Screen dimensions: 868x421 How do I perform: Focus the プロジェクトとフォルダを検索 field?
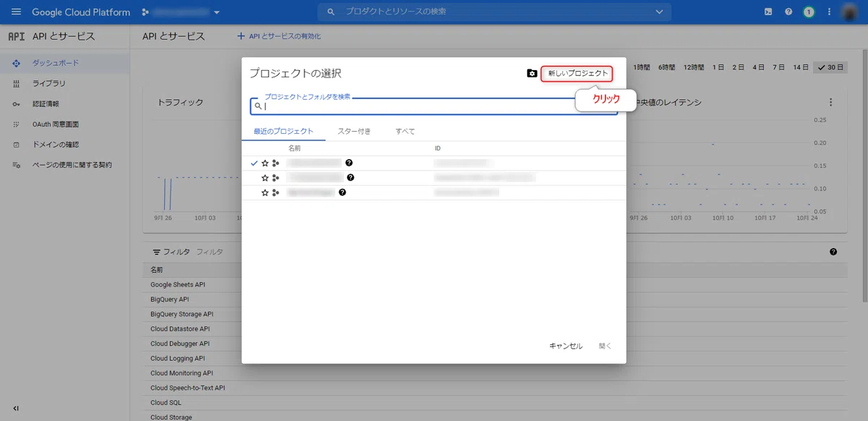coord(434,106)
